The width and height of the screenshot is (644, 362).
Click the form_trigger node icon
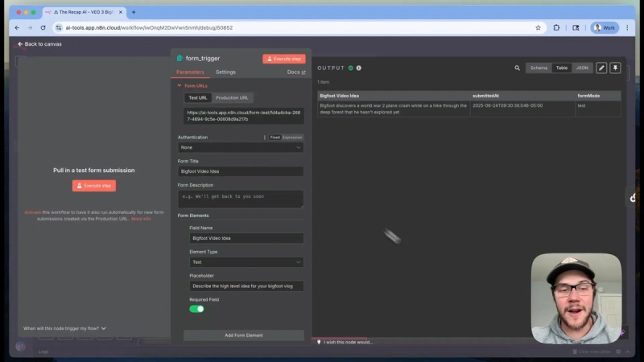[180, 58]
